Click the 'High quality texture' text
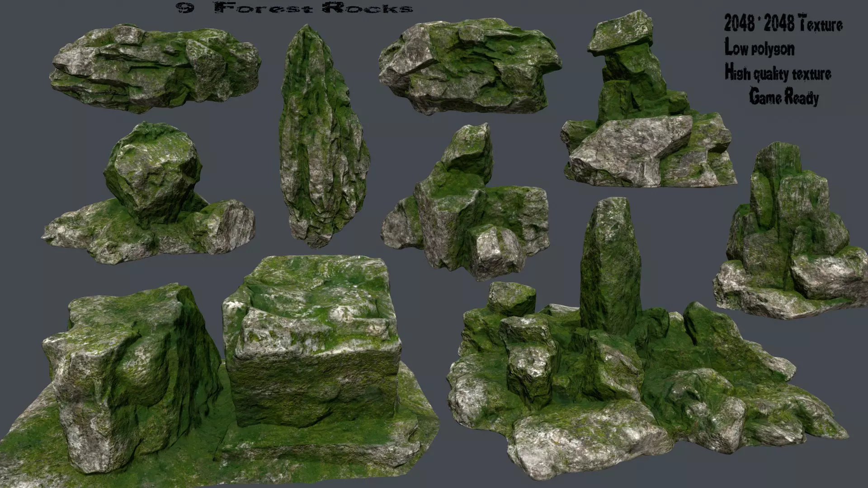This screenshot has height=488, width=868. click(x=778, y=72)
